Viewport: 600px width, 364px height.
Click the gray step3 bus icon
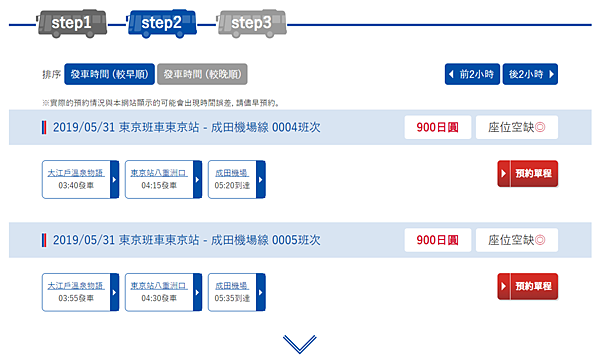[x=251, y=23]
